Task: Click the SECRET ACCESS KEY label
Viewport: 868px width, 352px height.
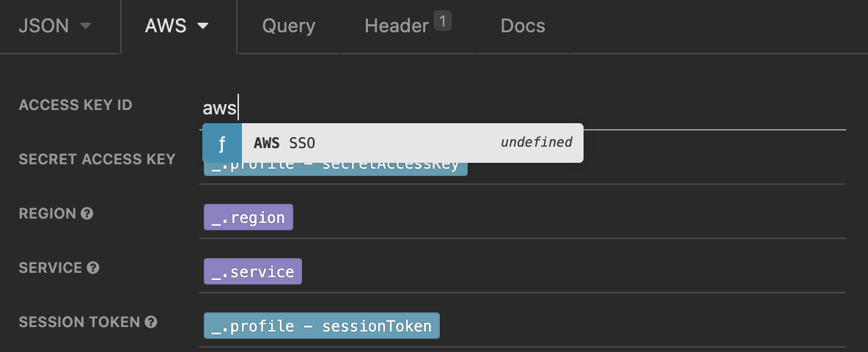Action: click(x=97, y=159)
